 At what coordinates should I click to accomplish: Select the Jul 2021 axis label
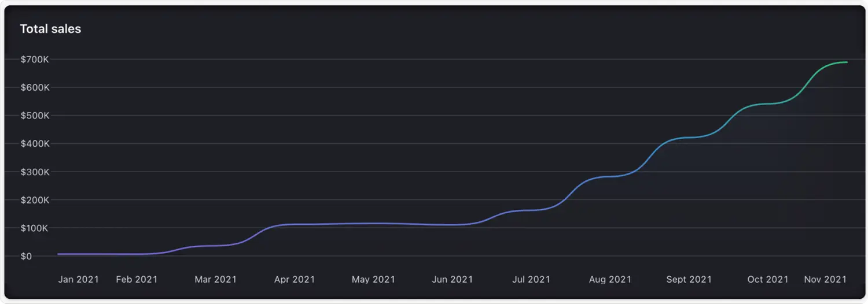pyautogui.click(x=531, y=279)
